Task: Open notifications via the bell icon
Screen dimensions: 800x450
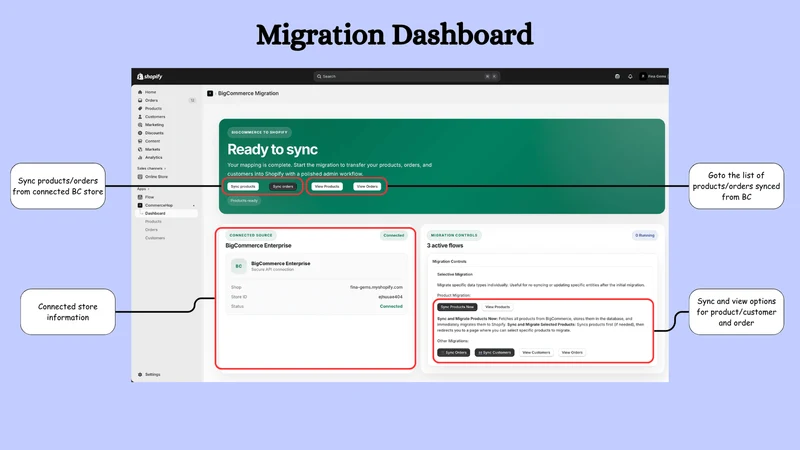Action: point(630,77)
